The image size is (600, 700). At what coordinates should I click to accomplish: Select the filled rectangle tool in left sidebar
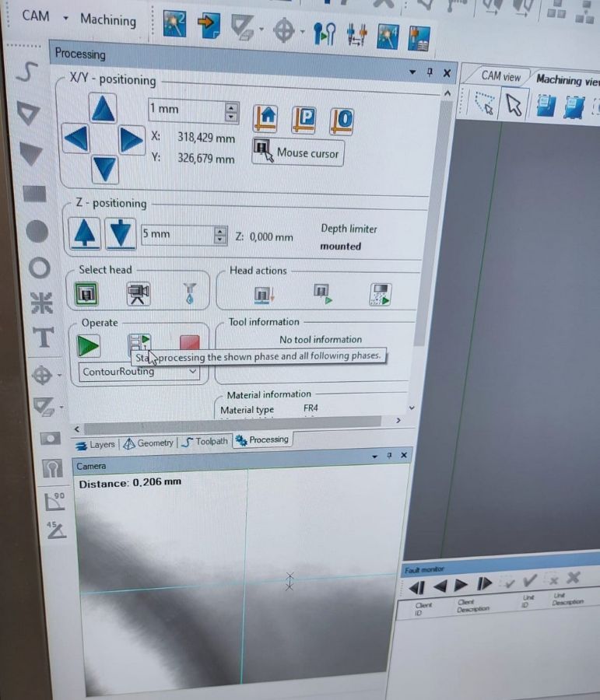34,194
